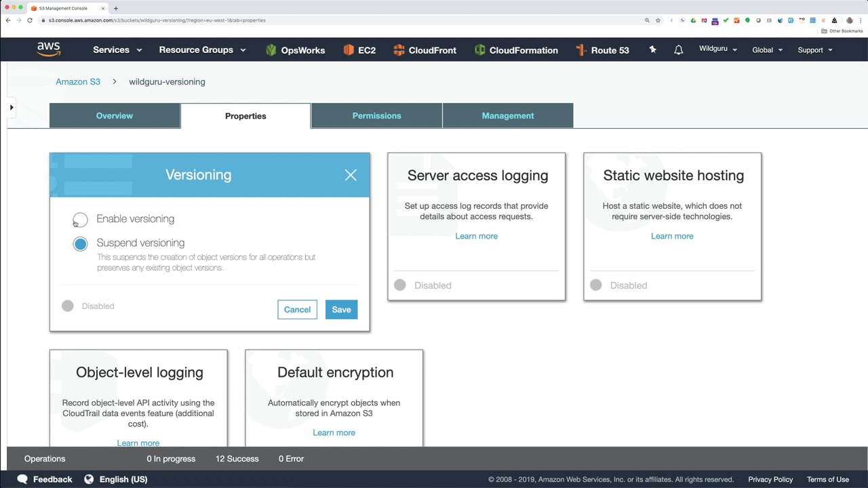Click the Operations label in status bar
Viewport: 868px width, 488px height.
[45, 459]
